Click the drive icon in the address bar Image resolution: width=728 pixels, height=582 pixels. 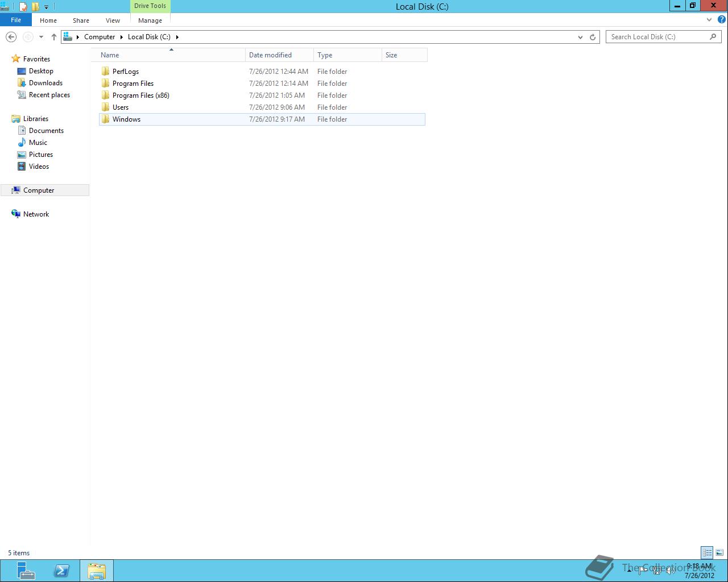click(68, 37)
